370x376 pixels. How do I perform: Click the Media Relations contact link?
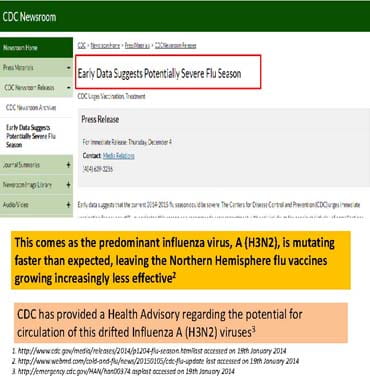[119, 156]
